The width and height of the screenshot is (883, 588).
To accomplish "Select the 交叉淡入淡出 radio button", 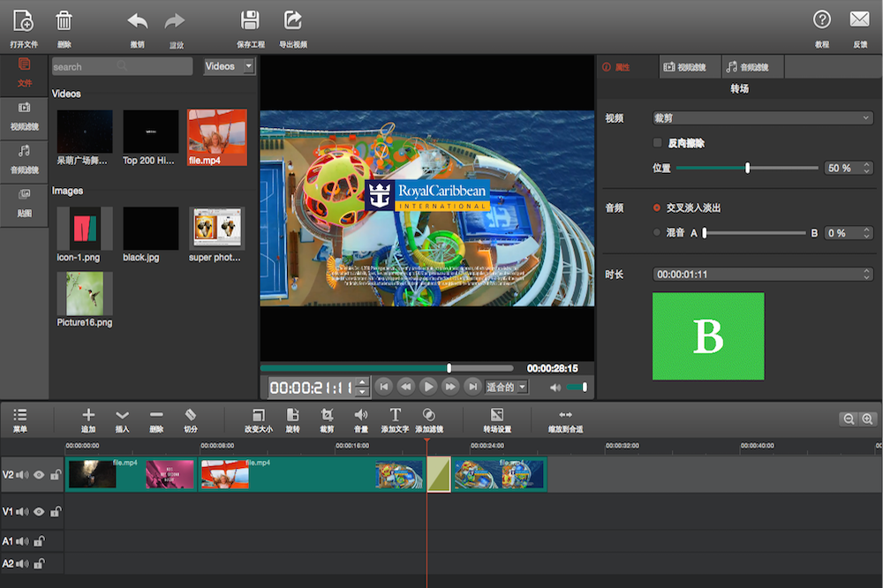I will point(657,207).
